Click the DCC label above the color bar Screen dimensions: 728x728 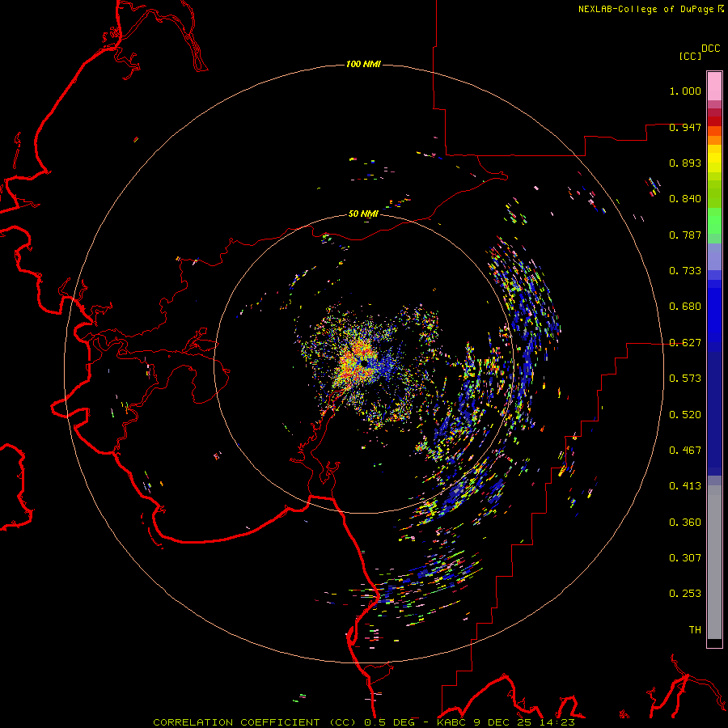[x=710, y=49]
